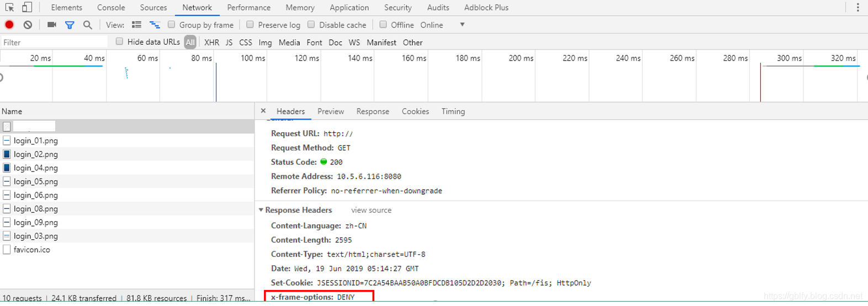Tick the Disable cache checkbox
The width and height of the screenshot is (868, 306).
click(x=311, y=25)
